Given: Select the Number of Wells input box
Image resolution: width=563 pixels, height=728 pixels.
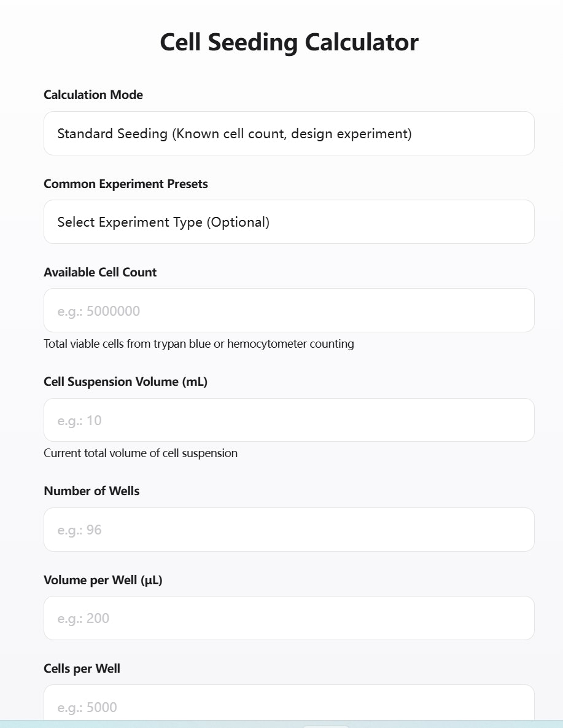Looking at the screenshot, I should click(289, 530).
